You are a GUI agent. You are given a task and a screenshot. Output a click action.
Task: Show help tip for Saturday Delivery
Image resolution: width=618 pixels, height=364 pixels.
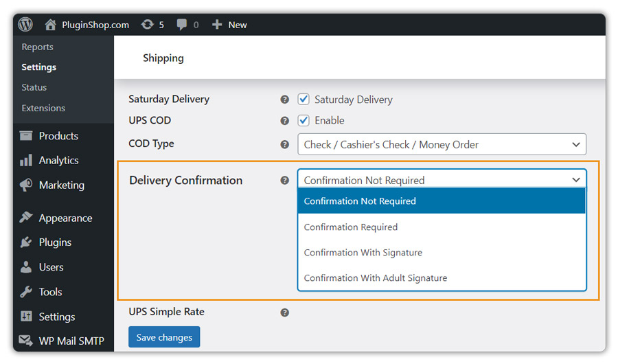click(x=284, y=100)
